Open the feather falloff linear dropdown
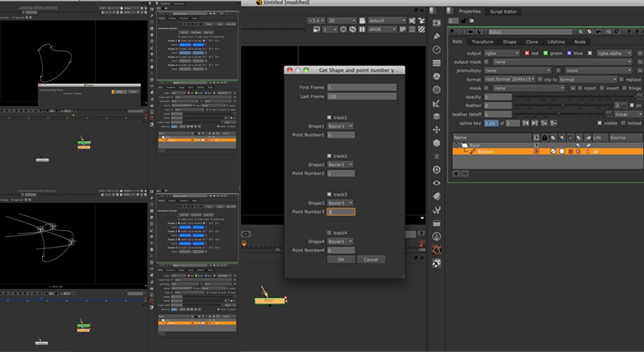The width and height of the screenshot is (644, 352). [628, 115]
